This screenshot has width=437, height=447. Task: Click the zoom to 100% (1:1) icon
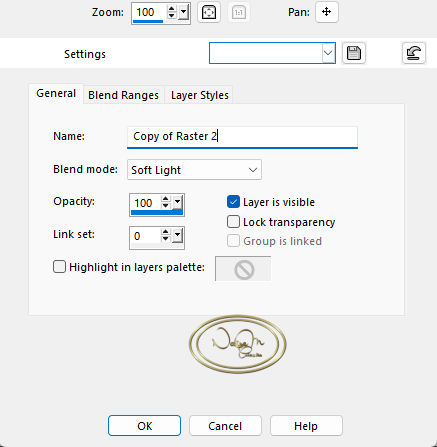(x=239, y=12)
